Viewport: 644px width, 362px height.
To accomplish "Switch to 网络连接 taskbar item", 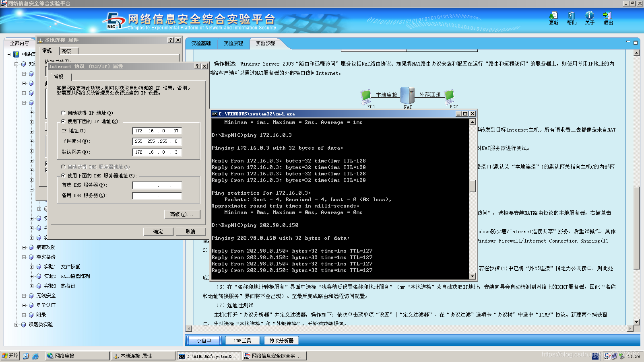I will pyautogui.click(x=77, y=356).
